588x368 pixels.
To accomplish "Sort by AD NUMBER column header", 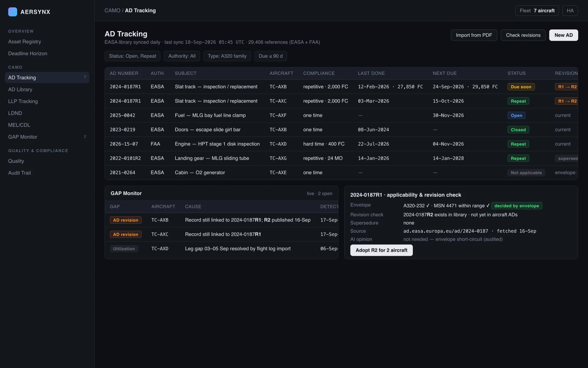I will (x=124, y=73).
